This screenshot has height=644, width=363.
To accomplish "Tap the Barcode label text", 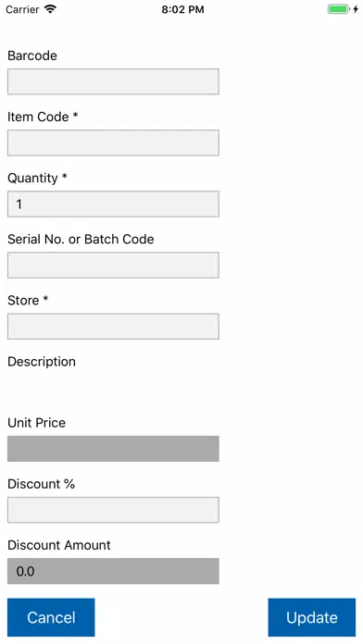I will pos(32,56).
